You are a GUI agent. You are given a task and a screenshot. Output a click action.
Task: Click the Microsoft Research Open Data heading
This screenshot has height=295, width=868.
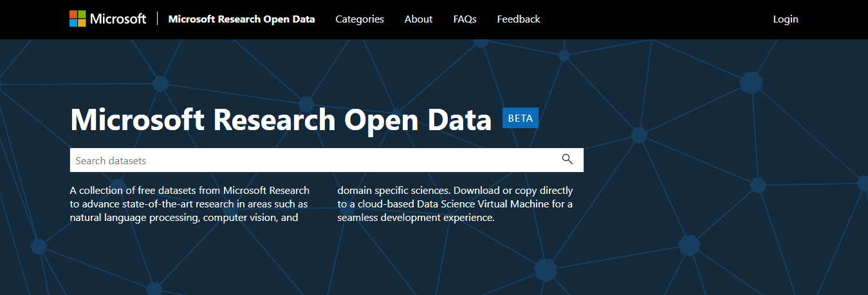[281, 120]
